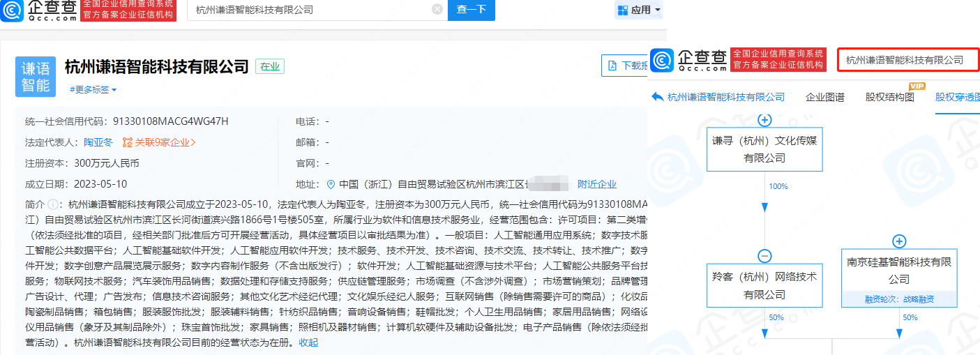Image resolution: width=980 pixels, height=355 pixels.
Task: Click the 应用 grid icon
Action: pyautogui.click(x=623, y=10)
